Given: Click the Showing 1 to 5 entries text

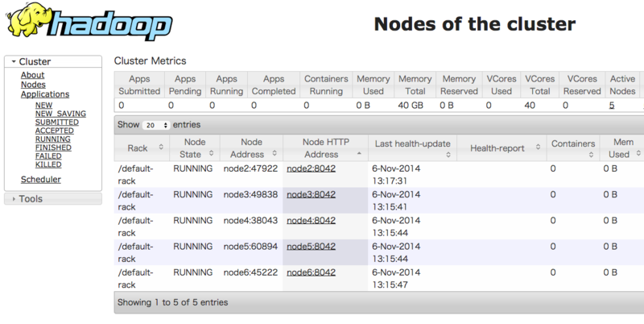Looking at the screenshot, I should coord(172,302).
